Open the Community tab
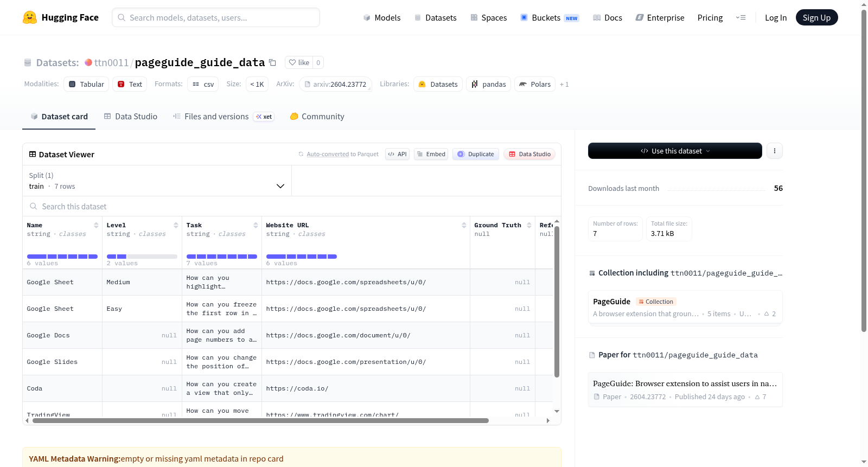 (317, 117)
